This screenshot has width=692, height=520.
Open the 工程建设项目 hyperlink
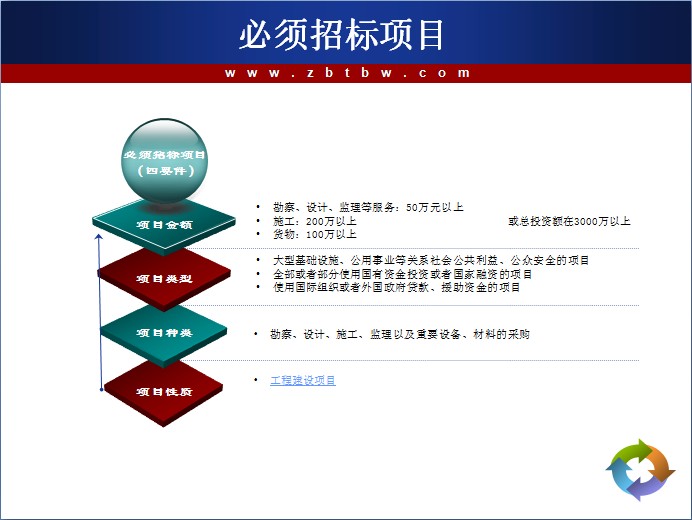click(x=303, y=381)
